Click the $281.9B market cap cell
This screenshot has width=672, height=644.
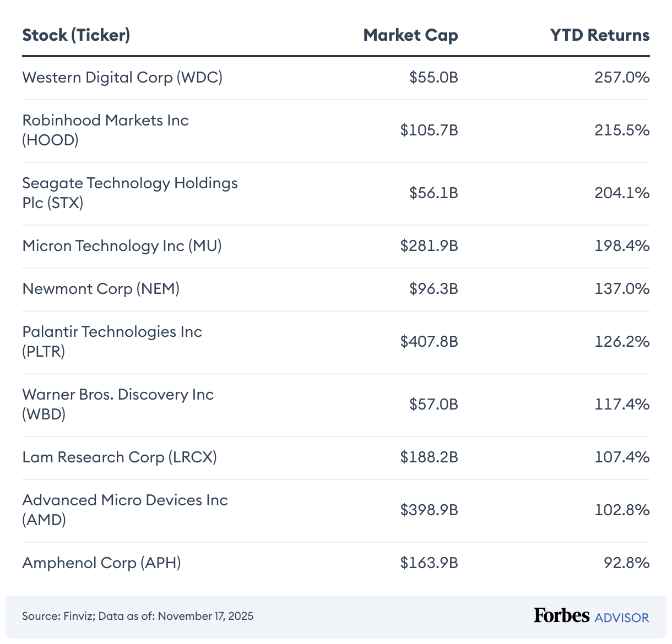coord(429,246)
